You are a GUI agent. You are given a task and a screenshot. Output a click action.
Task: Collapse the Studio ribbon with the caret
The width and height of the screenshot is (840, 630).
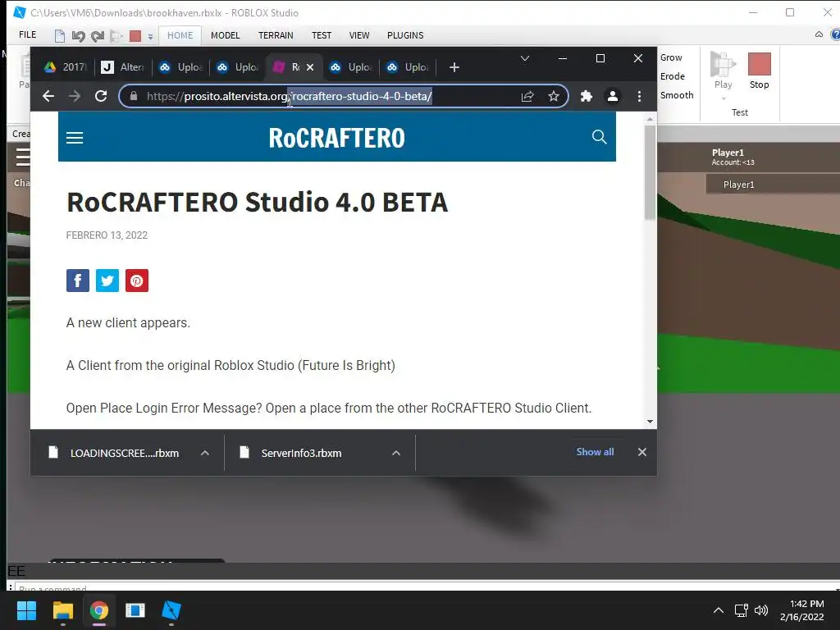[x=819, y=34]
